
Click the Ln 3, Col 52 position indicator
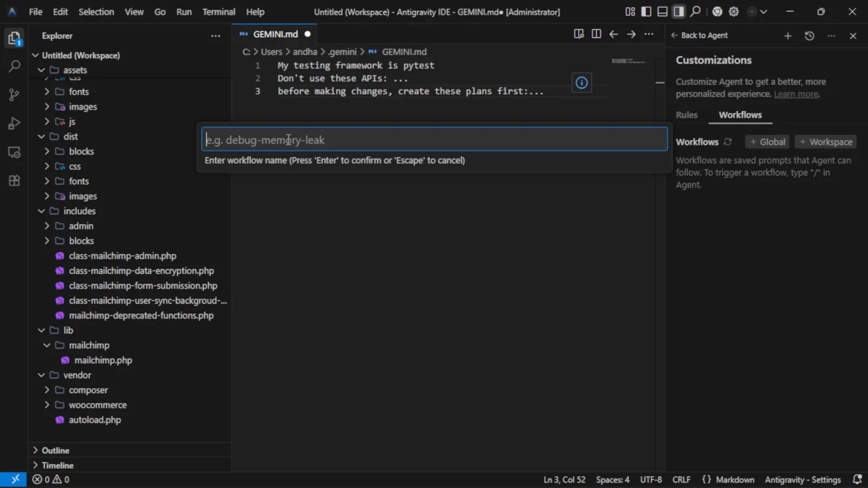click(565, 479)
